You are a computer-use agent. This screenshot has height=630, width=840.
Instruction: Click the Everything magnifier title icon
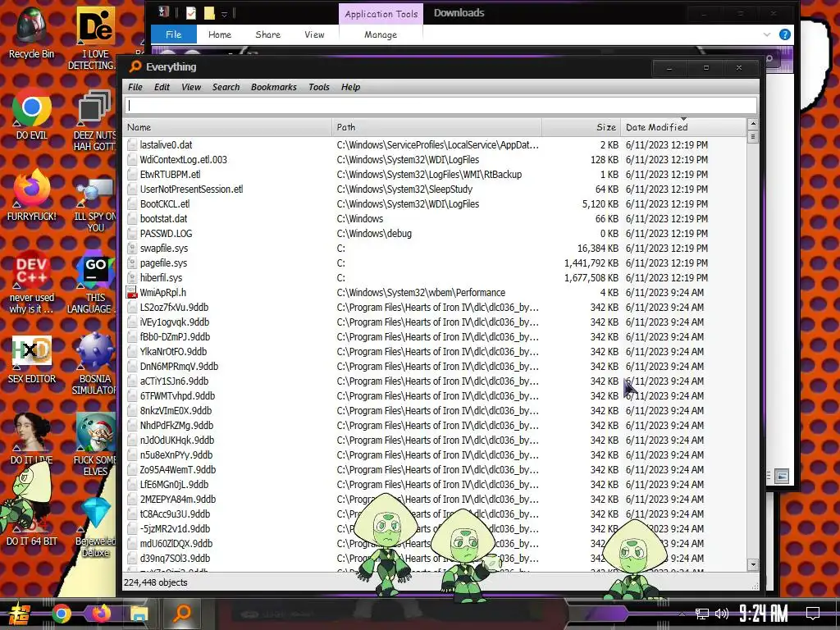coord(135,67)
